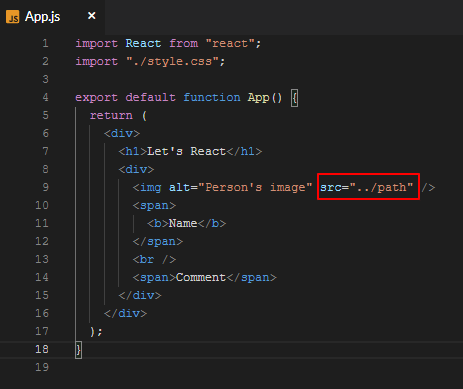Viewport: 463px width, 389px height.
Task: Click the opening div tag on line 6
Action: [x=122, y=133]
